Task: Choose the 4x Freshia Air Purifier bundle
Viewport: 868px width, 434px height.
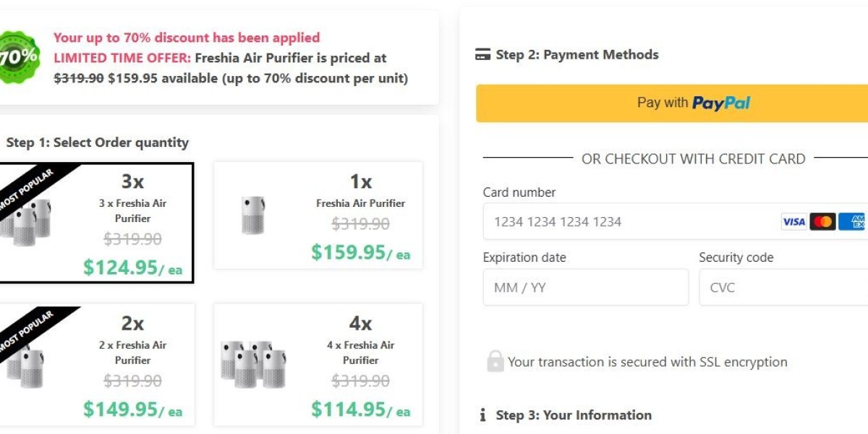Action: coord(318,364)
